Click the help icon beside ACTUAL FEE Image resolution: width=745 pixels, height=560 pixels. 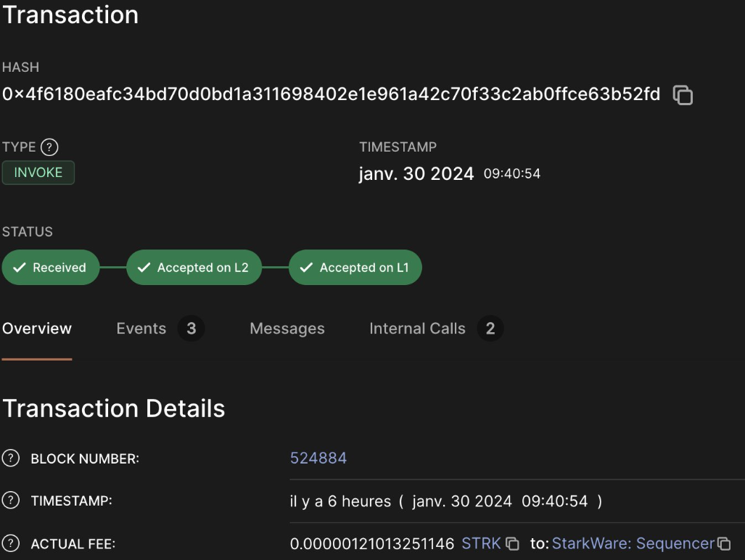coord(10,543)
